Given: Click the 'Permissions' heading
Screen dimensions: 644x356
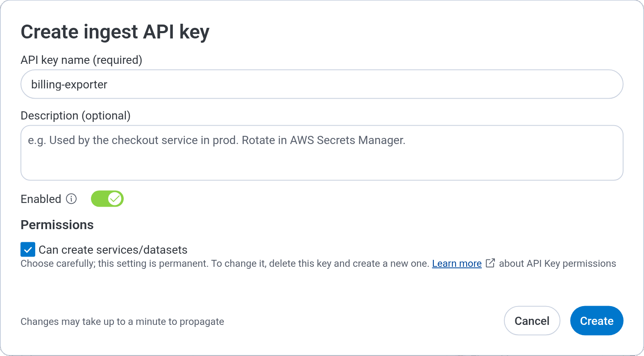Looking at the screenshot, I should [x=57, y=225].
